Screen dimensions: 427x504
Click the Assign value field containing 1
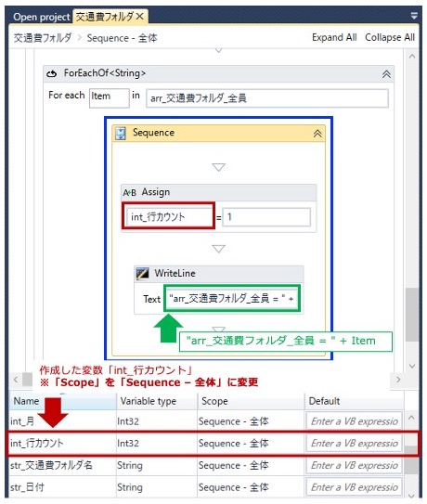click(266, 217)
